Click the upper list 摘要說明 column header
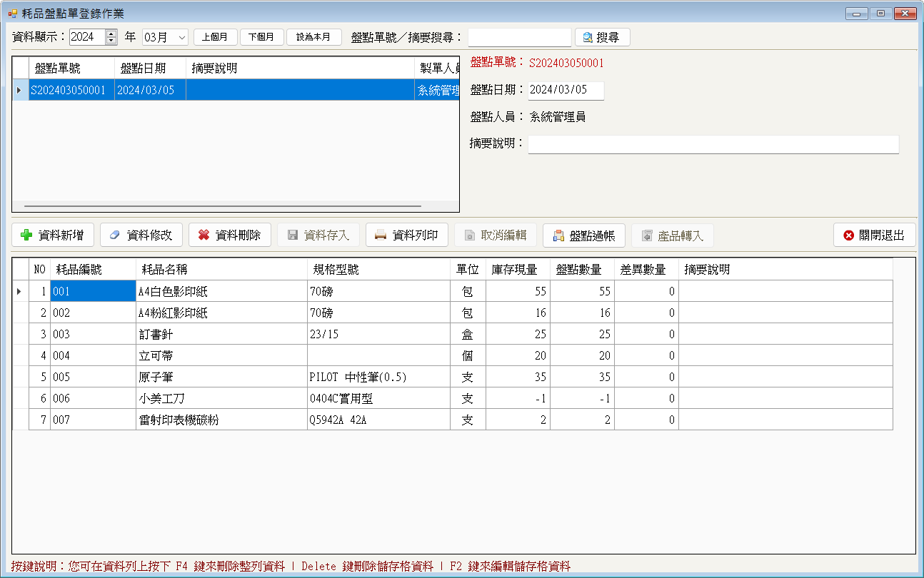 pos(300,69)
